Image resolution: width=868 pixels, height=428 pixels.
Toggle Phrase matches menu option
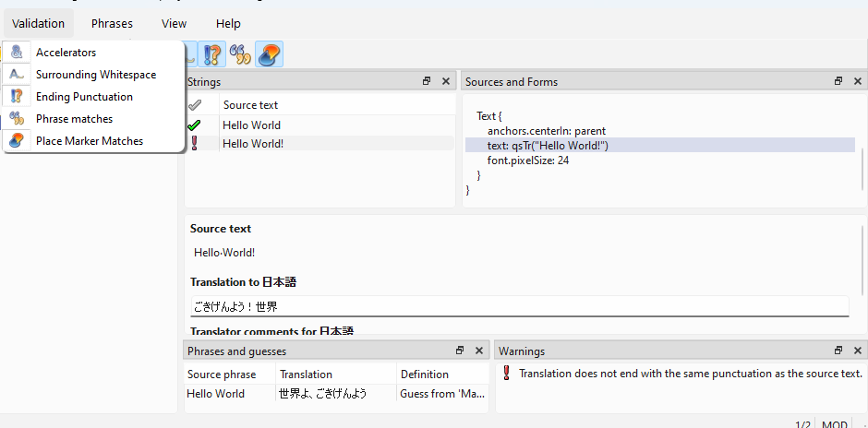click(74, 119)
